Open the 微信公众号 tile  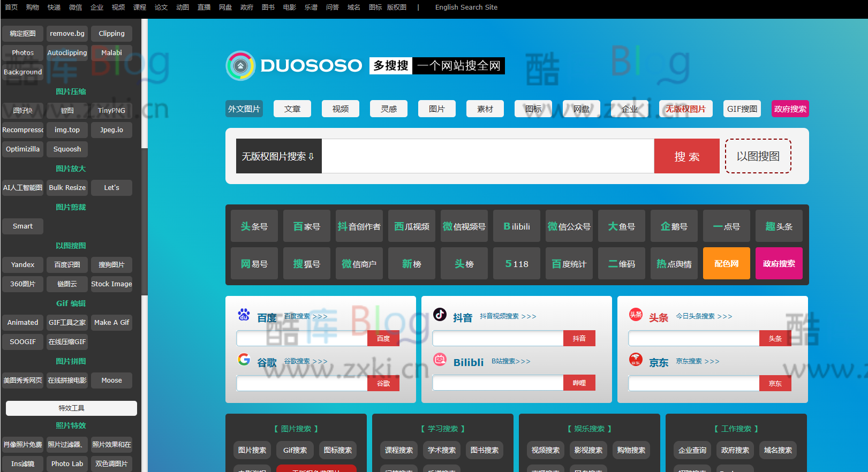(569, 226)
